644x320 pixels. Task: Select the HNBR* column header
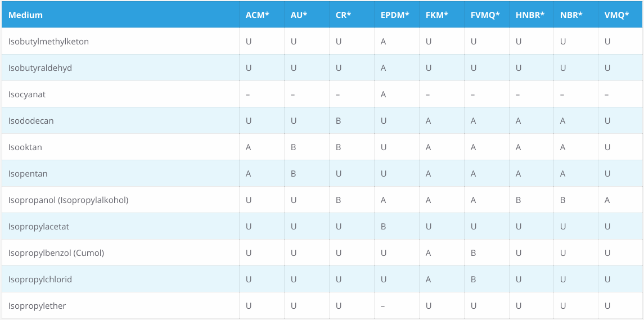530,15
